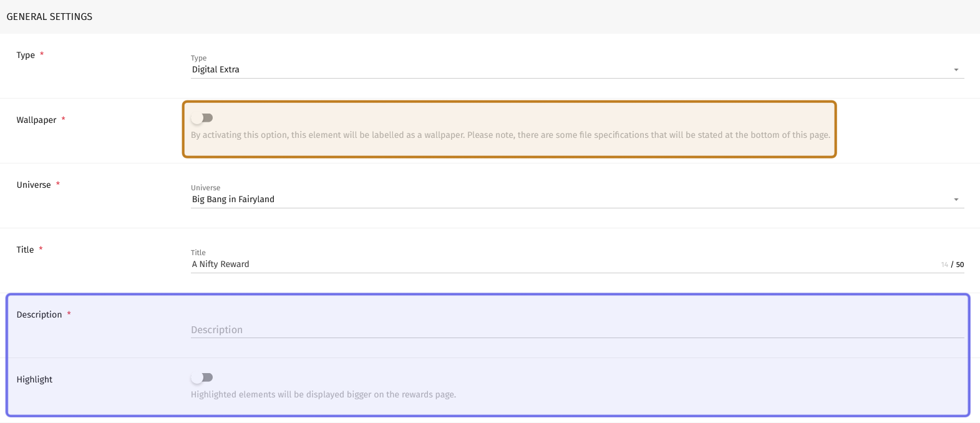Click the Wallpaper field label

36,120
